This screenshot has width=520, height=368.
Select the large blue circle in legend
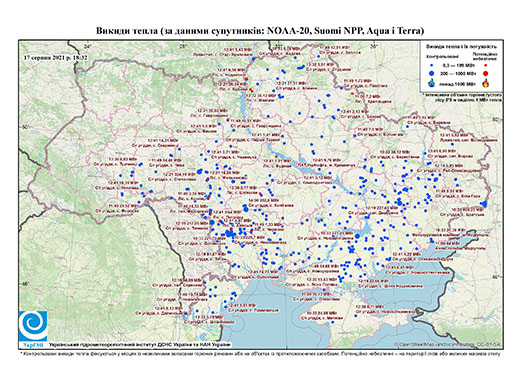tap(432, 73)
